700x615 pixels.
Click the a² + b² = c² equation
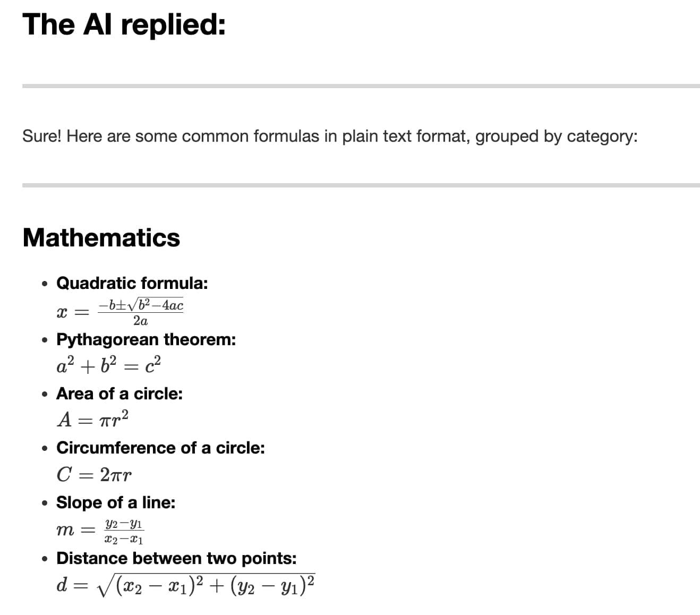point(109,365)
